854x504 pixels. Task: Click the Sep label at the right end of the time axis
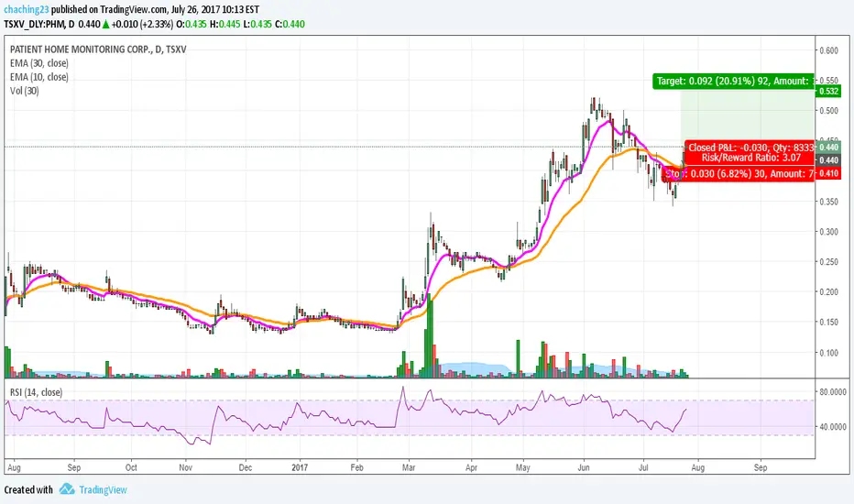(761, 467)
